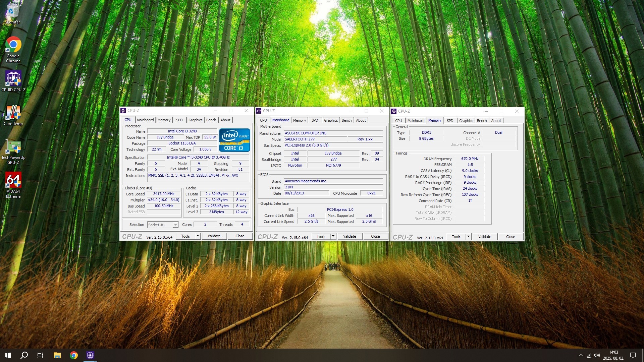Screen dimensions: 644x362
Task: Open the volume control in the system tray
Action: [x=597, y=356]
